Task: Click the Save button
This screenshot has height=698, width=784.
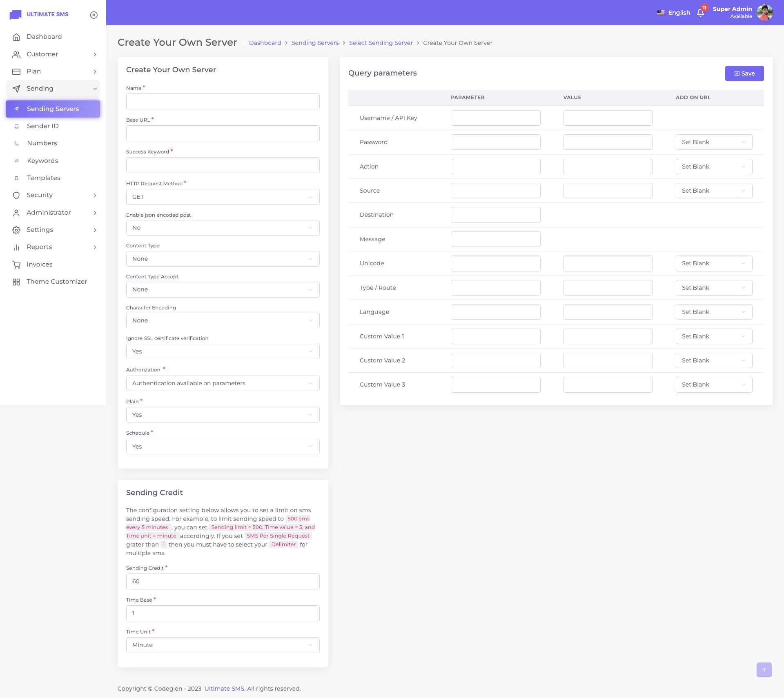Action: click(744, 73)
